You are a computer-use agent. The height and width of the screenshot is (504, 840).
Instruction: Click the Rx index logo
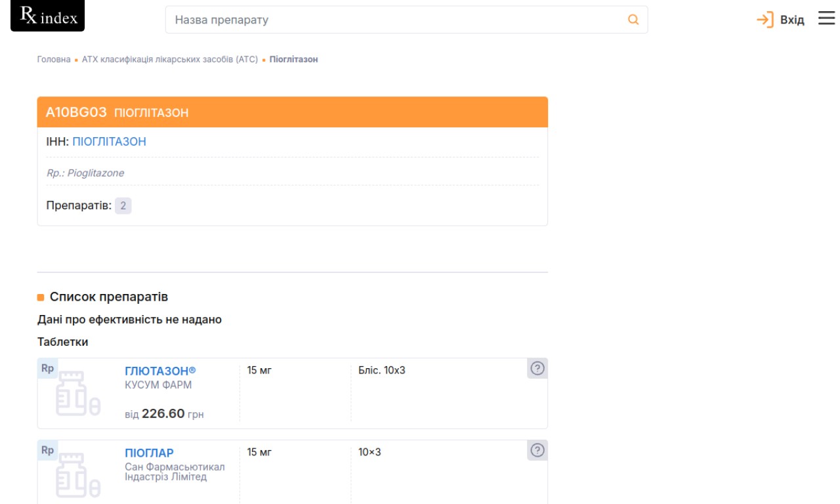click(x=48, y=16)
